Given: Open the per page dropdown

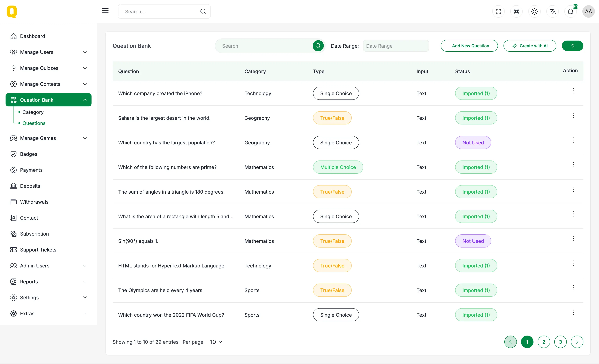Looking at the screenshot, I should [216, 342].
